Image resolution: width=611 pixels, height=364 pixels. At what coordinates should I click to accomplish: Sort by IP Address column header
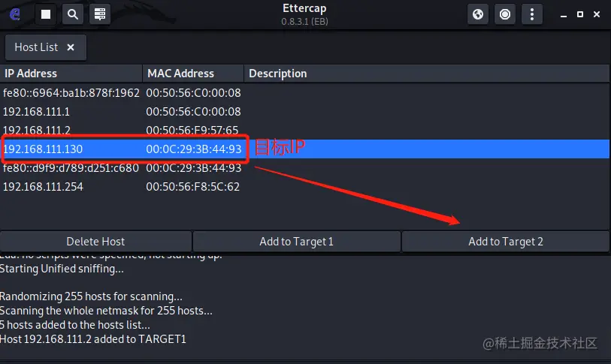pos(71,74)
